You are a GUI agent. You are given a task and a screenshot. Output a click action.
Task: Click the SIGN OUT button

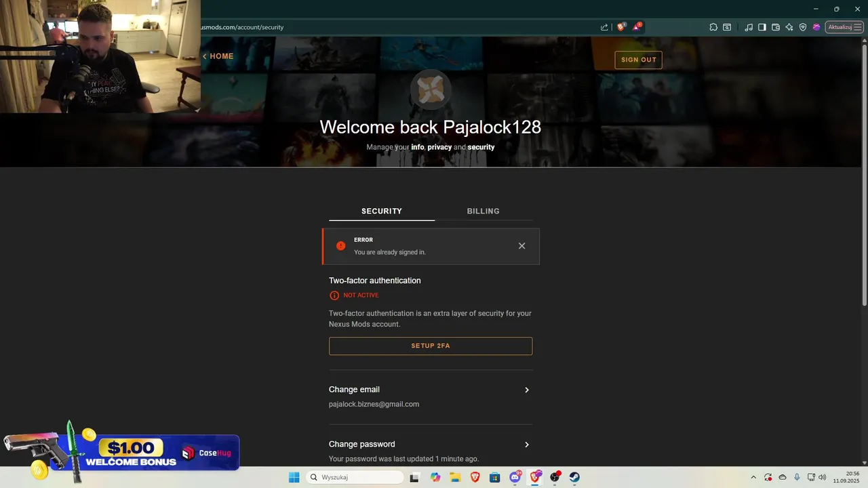639,60
